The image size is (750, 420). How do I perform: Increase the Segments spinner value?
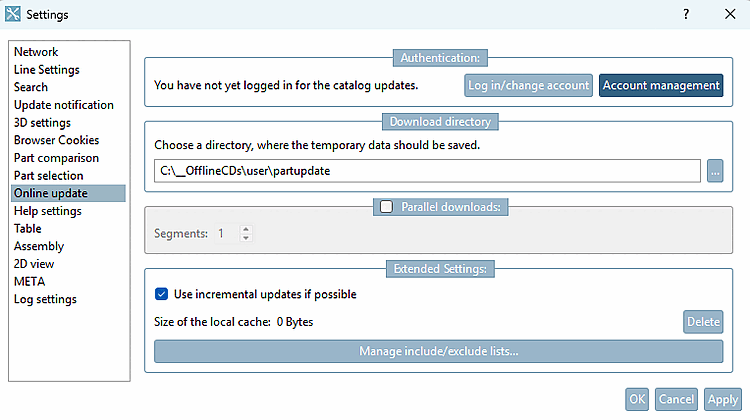point(246,229)
